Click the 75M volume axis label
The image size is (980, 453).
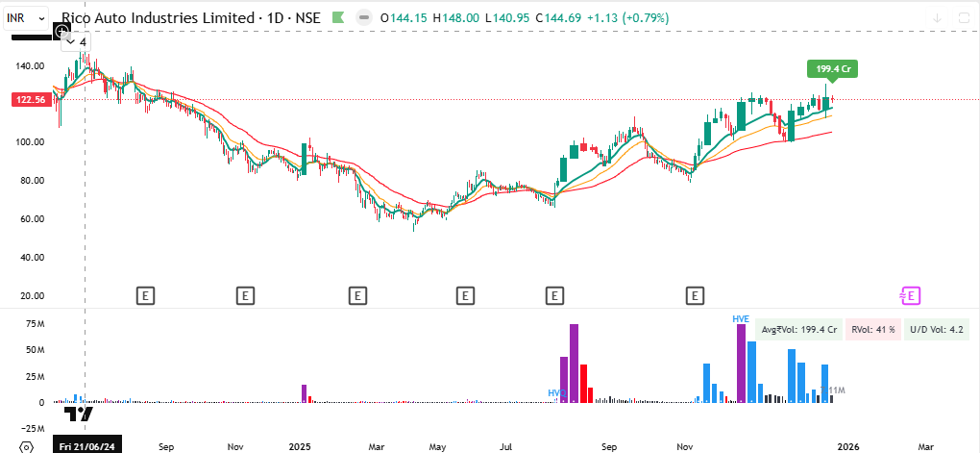click(x=35, y=324)
